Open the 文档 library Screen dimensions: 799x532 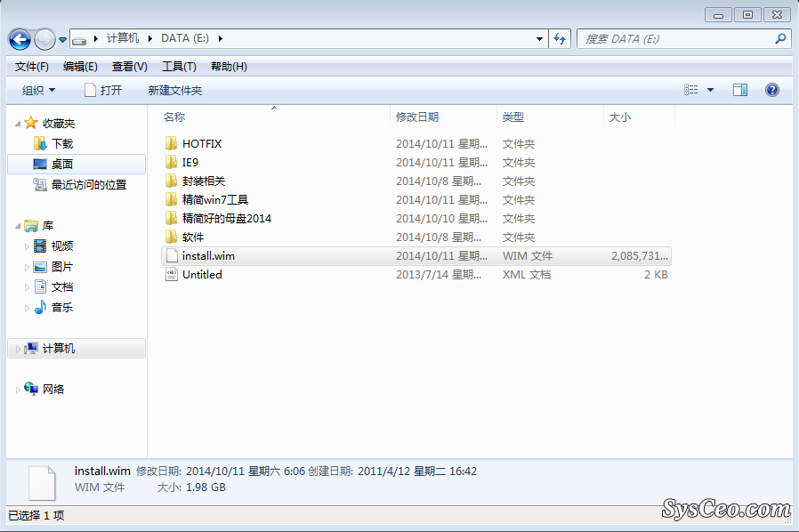62,286
